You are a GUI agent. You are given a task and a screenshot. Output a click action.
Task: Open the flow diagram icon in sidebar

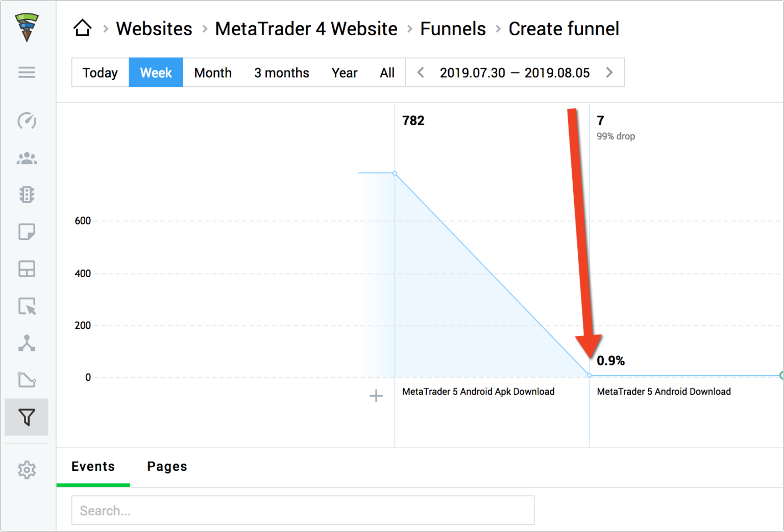click(x=27, y=343)
